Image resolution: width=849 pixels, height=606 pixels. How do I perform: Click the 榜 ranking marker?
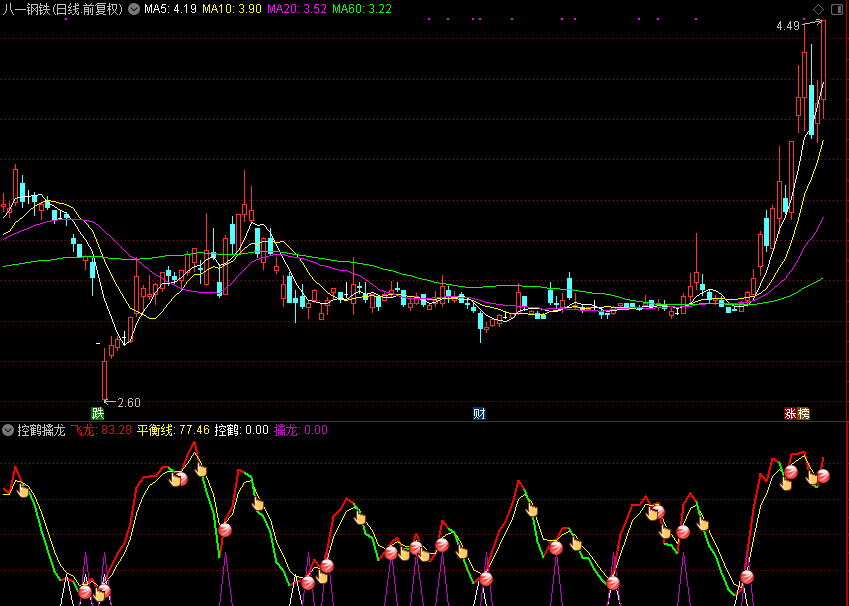point(803,413)
